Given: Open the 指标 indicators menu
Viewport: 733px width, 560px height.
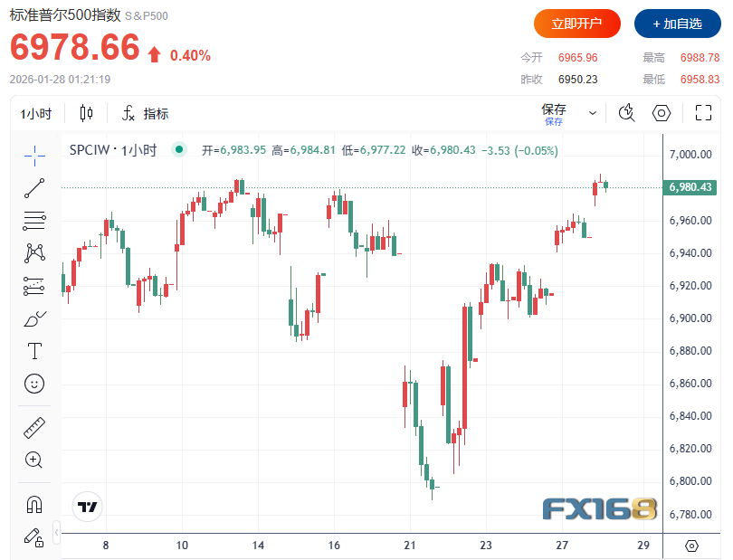Looking at the screenshot, I should (145, 113).
